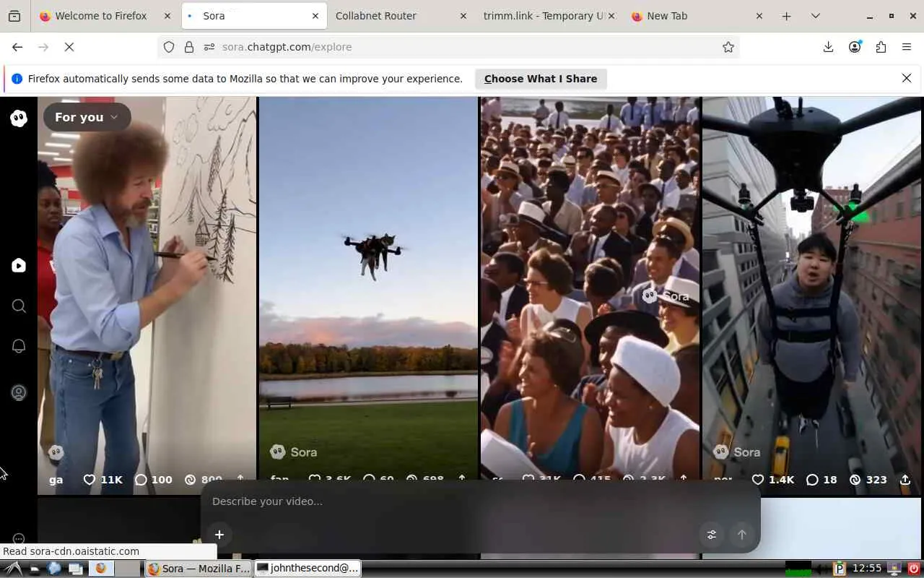Viewport: 924px width, 578px height.
Task: Expand the For you feed dropdown
Action: (87, 117)
